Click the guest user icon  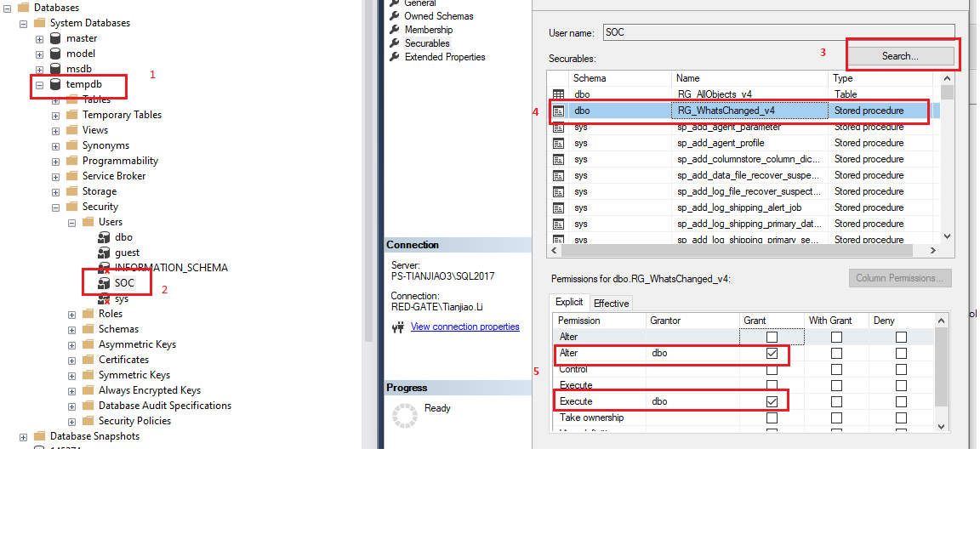[104, 253]
